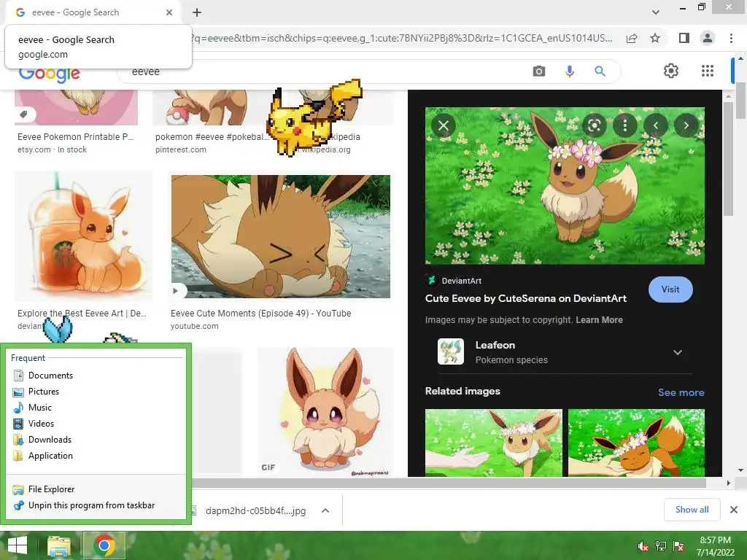The image size is (747, 560).
Task: Click File Explorer taskbar icon
Action: tap(58, 545)
